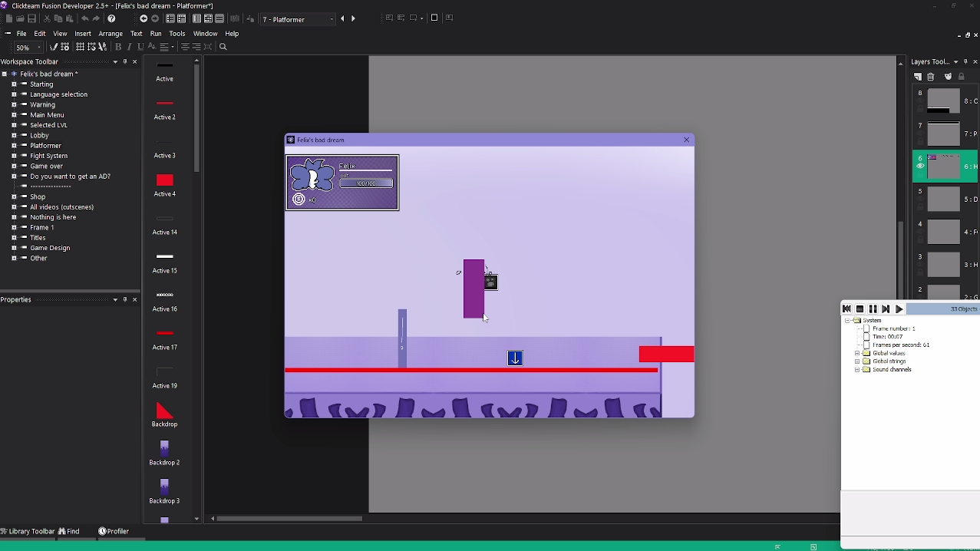Click the Delete Layer trash icon
The height and width of the screenshot is (551, 980).
point(931,77)
